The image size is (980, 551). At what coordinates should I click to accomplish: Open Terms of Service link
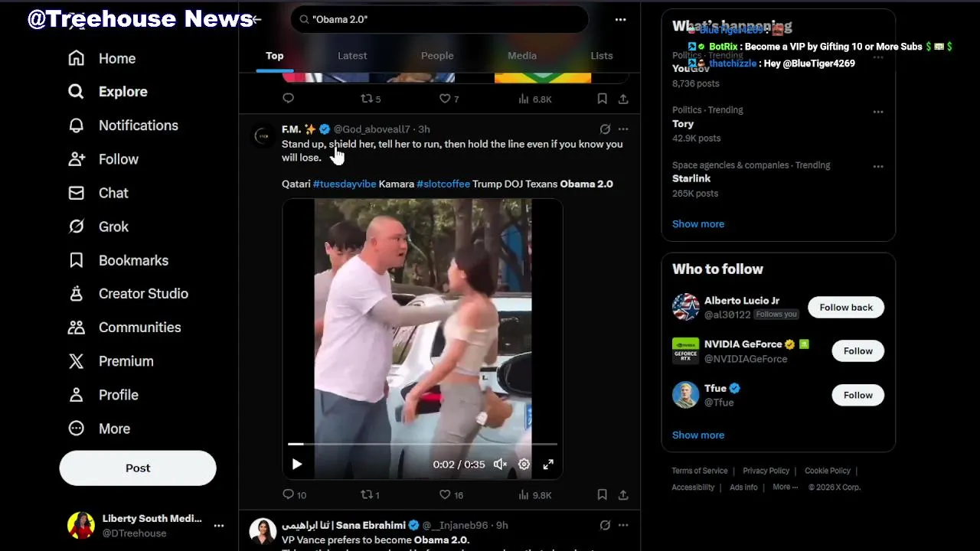click(700, 471)
